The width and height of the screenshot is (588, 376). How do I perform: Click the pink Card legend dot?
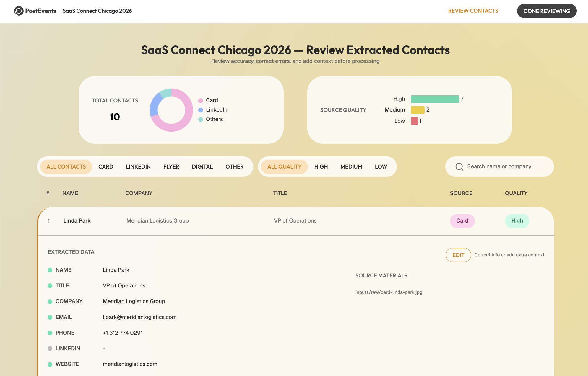click(x=201, y=101)
